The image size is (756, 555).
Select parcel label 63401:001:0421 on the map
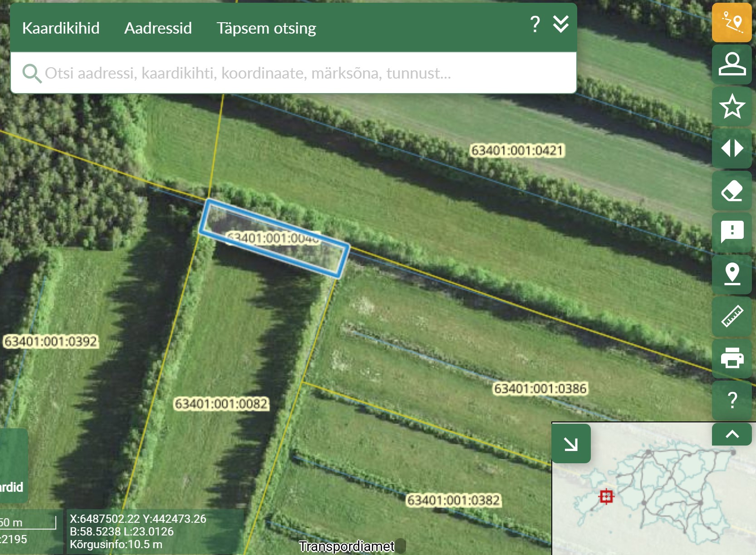516,150
